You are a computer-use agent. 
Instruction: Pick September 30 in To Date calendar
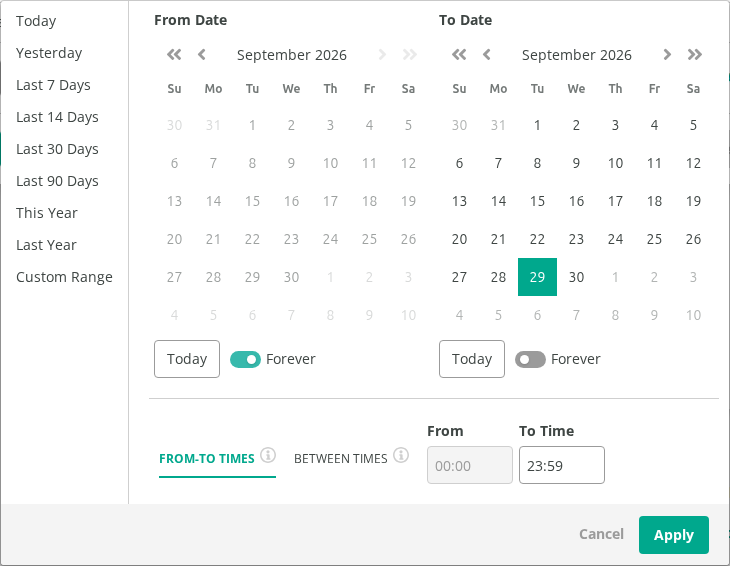click(x=576, y=277)
